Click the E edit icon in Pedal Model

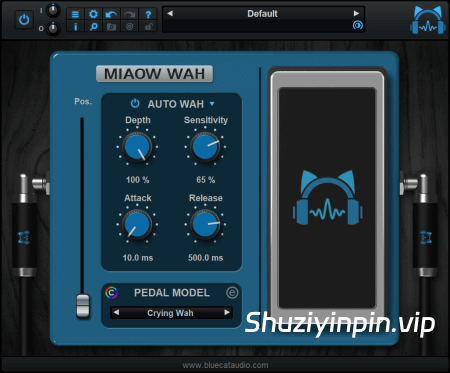[232, 293]
